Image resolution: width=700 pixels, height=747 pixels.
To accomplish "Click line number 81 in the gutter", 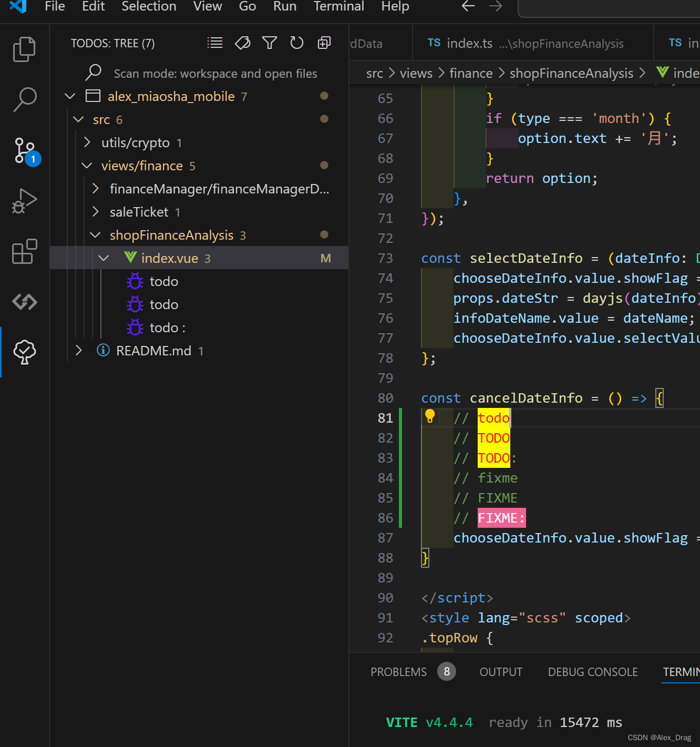I will (x=385, y=418).
